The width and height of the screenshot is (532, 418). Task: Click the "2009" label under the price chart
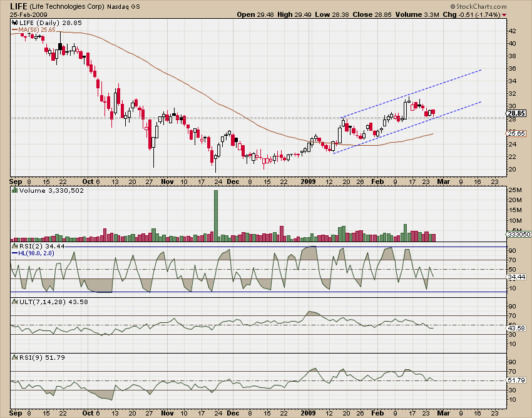coord(308,181)
